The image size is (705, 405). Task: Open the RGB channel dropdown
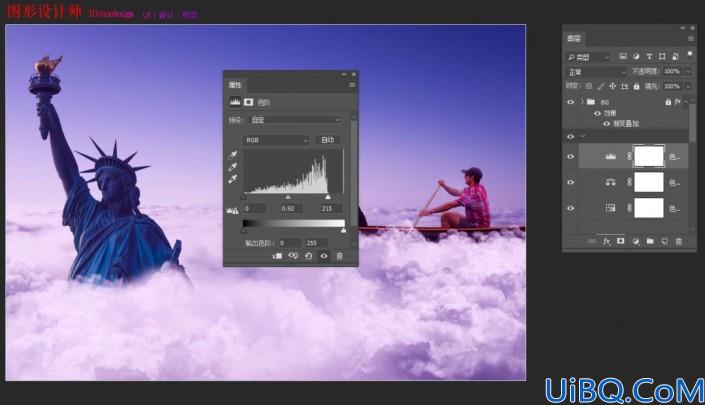coord(276,140)
